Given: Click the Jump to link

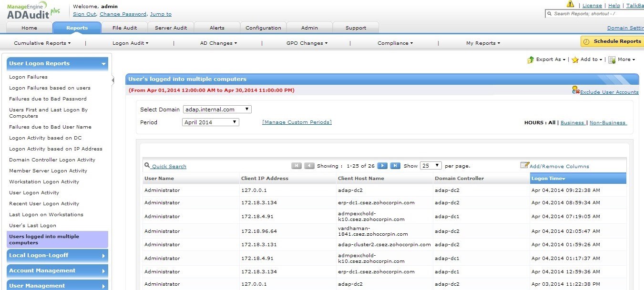Looking at the screenshot, I should [x=161, y=14].
